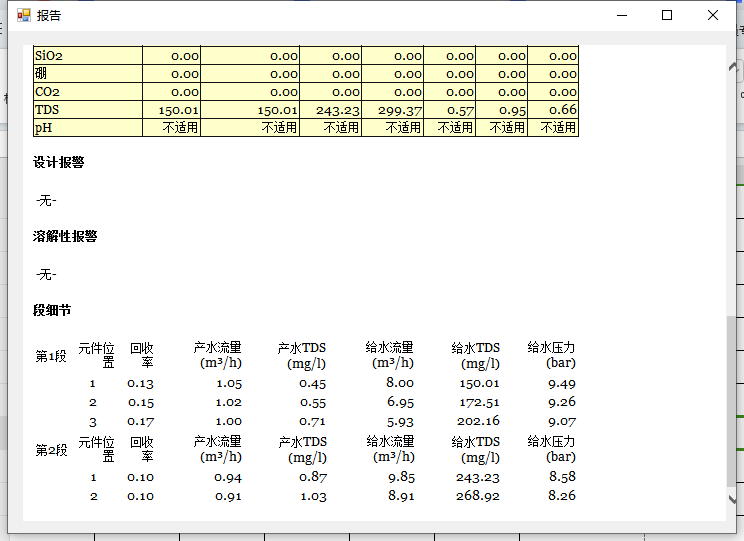Click the 段细节 section heading
744x541 pixels.
pyautogui.click(x=52, y=311)
